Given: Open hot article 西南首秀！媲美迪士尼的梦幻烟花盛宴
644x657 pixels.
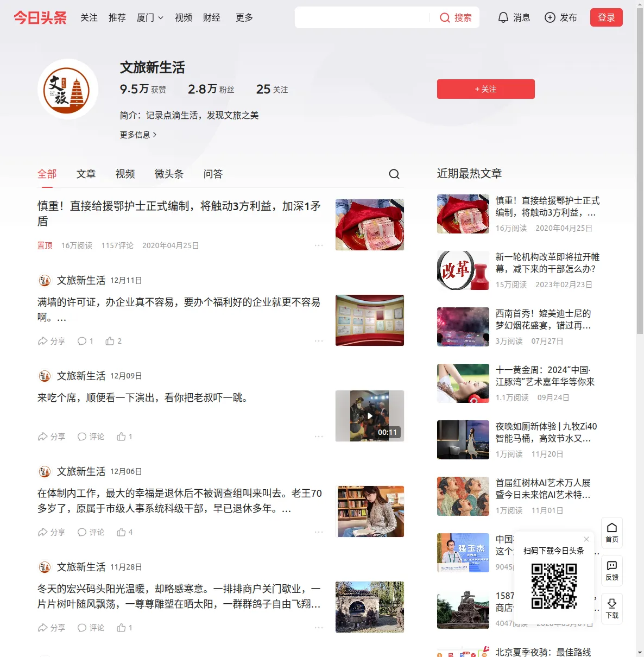Looking at the screenshot, I should pyautogui.click(x=543, y=319).
